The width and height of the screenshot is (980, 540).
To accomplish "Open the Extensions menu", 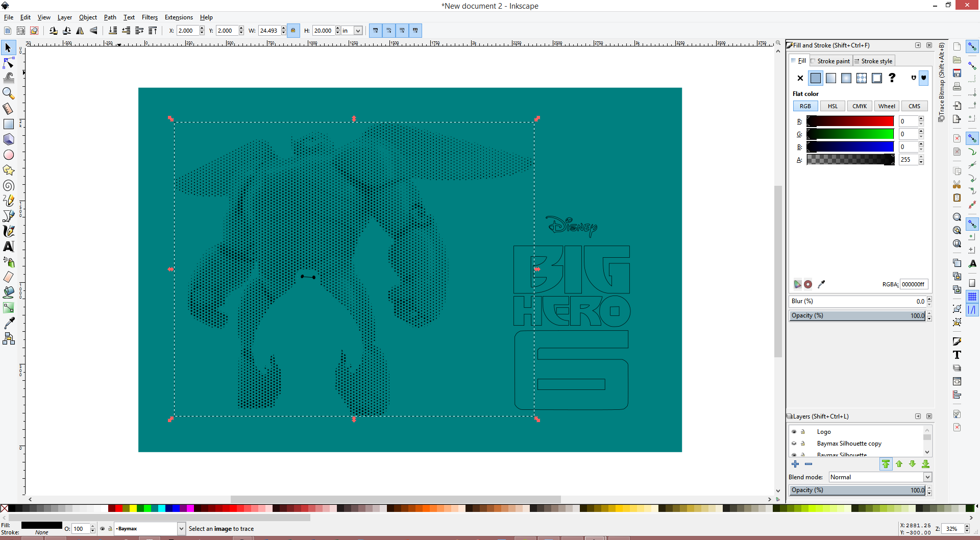I will pyautogui.click(x=179, y=17).
